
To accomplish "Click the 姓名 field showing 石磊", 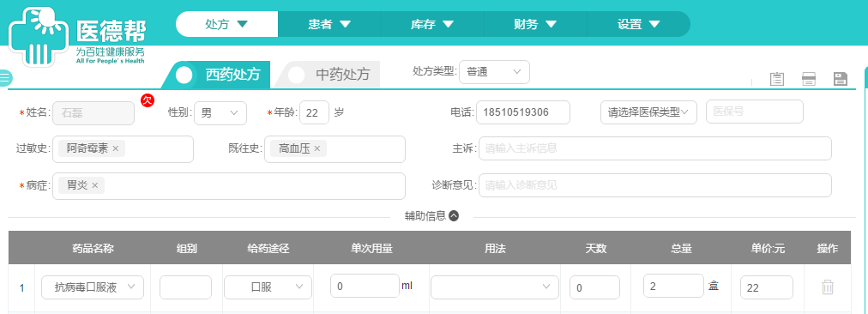I will 93,112.
